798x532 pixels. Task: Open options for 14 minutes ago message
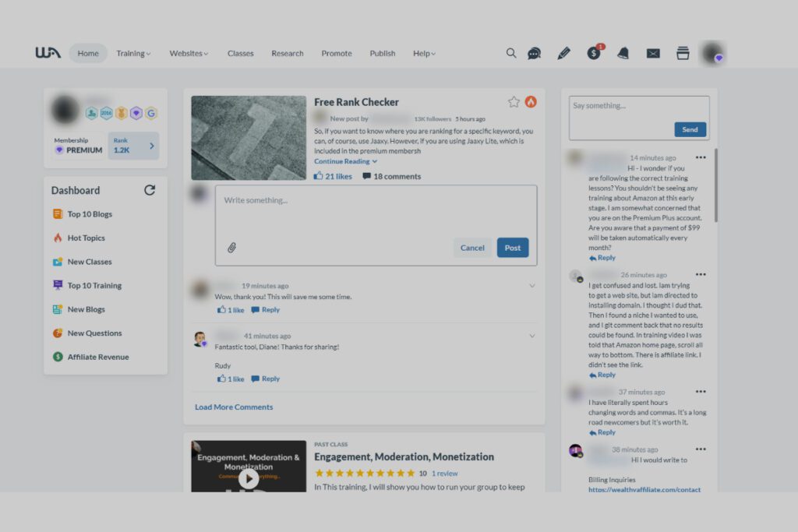(701, 157)
